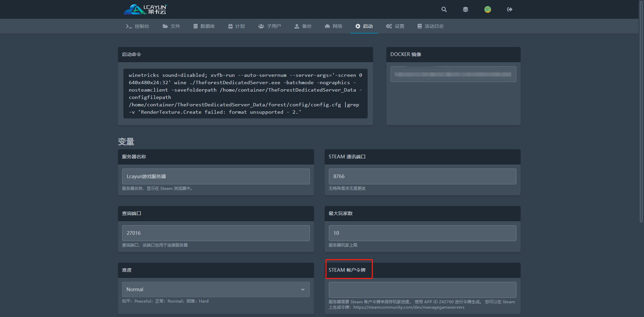Click the DOCKER 镜像 field
Screen dimensions: 644x317
coord(453,74)
